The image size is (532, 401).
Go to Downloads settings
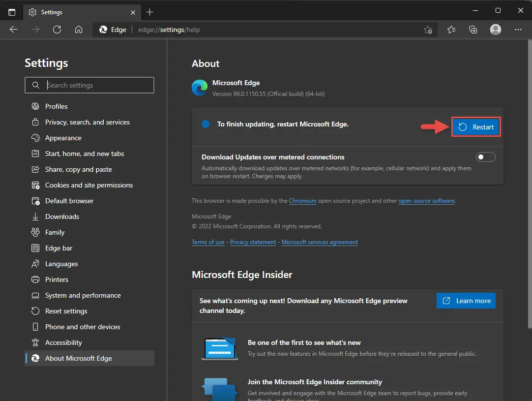click(x=89, y=216)
